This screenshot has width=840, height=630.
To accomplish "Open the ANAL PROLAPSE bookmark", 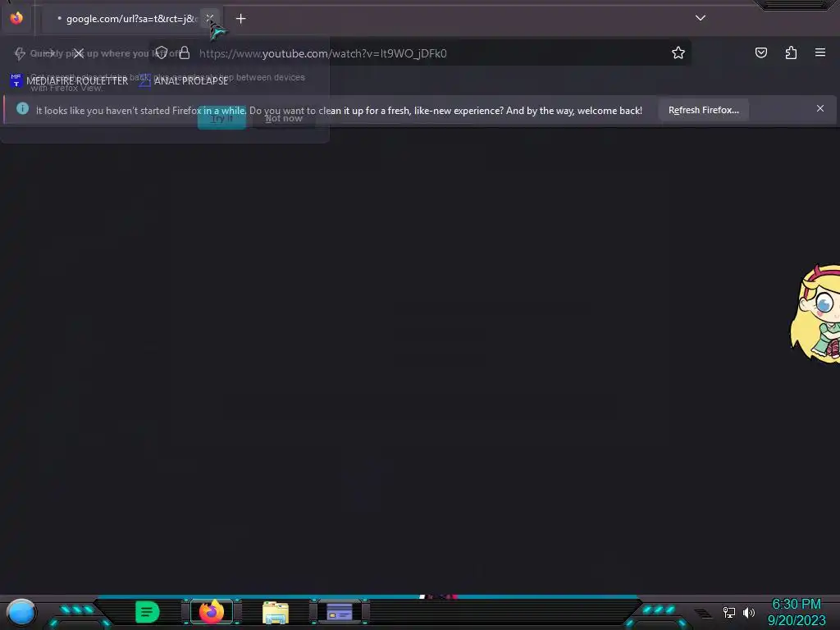I will 185,80.
